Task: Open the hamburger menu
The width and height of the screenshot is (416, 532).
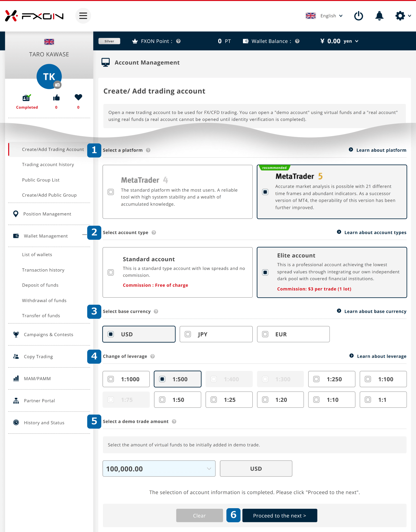Action: 83,16
